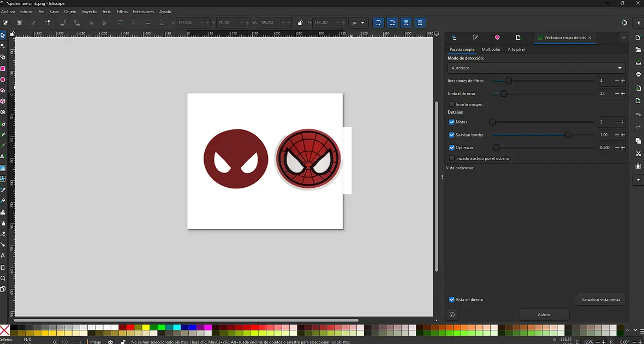
Task: Expand the panel options chevron next to tabs
Action: (x=624, y=37)
